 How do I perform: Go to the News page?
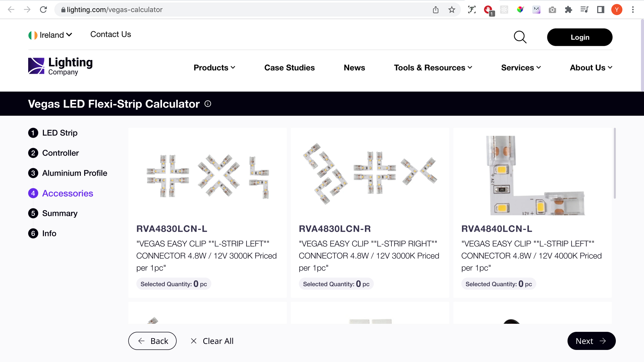pos(354,68)
